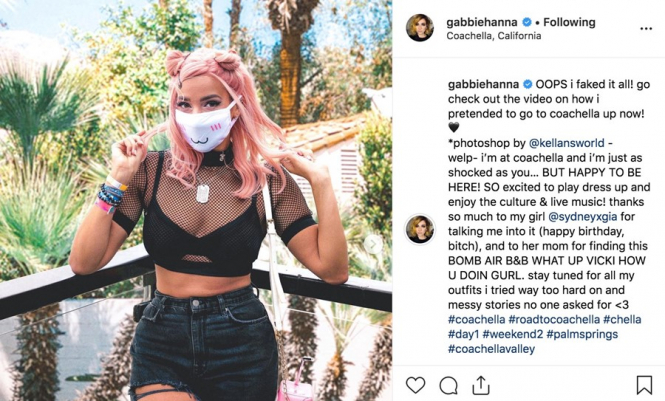Open the #coachella hashtag
This screenshot has width=665, height=401.
477,319
